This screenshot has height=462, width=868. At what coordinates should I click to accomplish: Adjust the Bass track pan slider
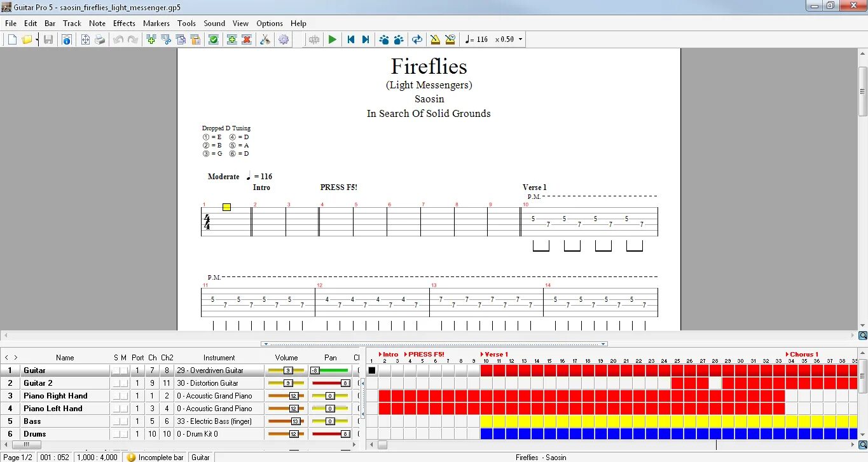(x=330, y=421)
